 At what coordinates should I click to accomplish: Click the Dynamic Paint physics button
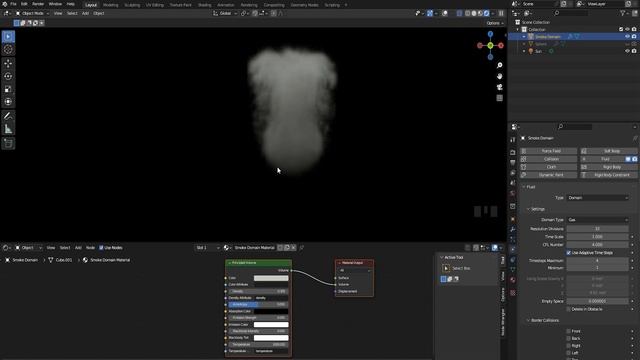click(x=549, y=175)
